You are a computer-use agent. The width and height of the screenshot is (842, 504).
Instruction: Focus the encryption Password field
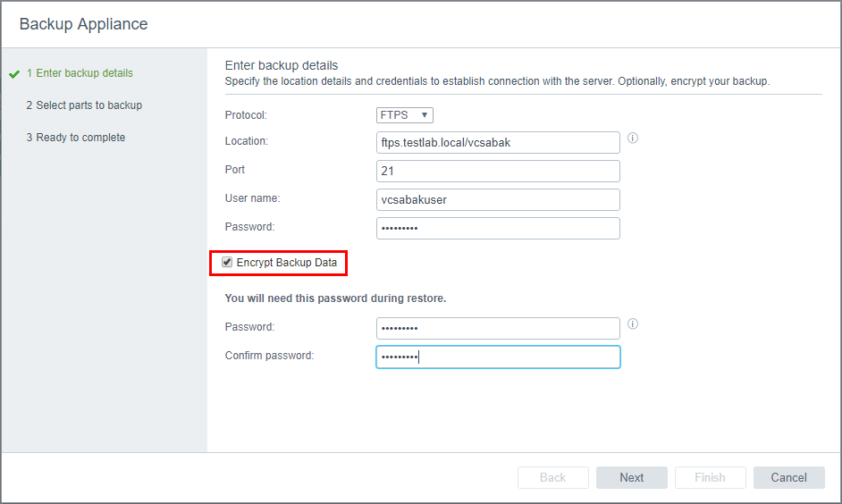click(498, 328)
